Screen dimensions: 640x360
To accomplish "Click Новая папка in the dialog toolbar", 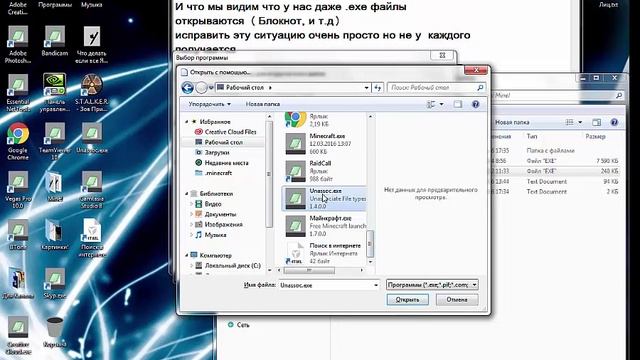I will click(x=263, y=104).
